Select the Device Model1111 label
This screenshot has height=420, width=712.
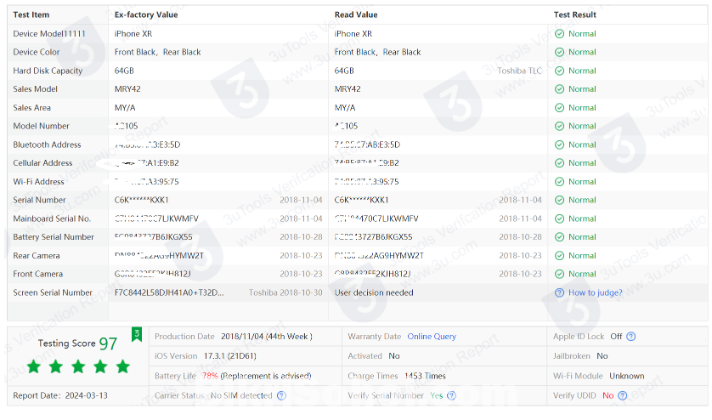49,34
